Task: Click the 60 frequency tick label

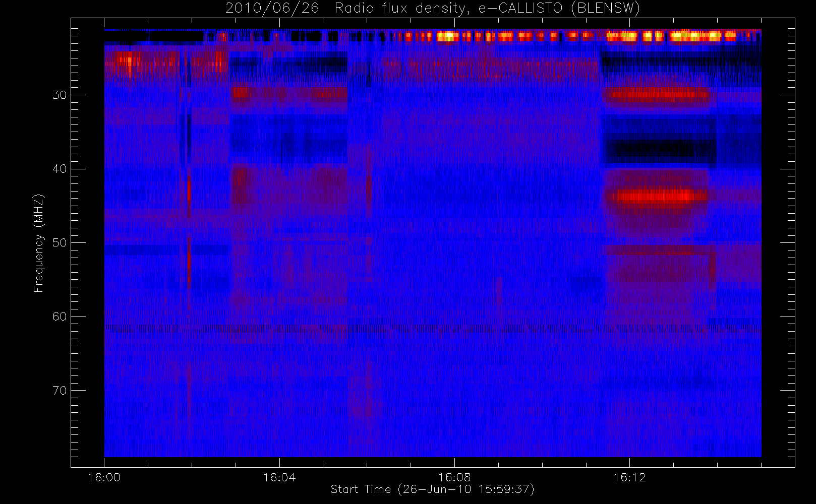Action: point(60,317)
